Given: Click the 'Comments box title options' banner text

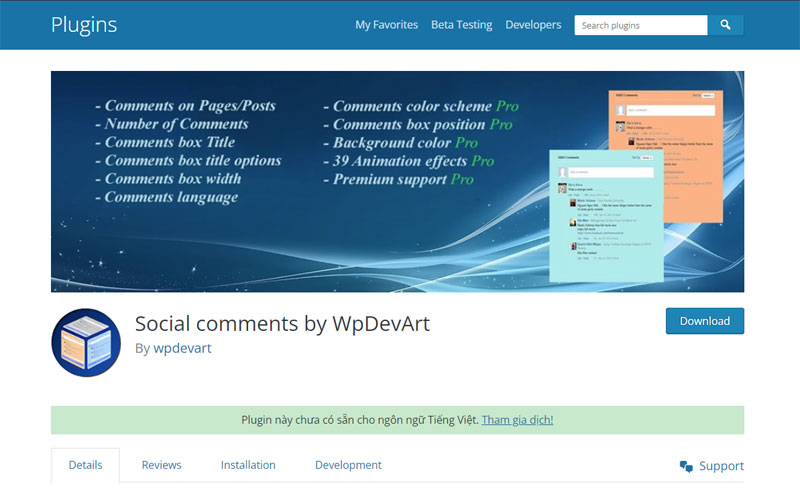Looking at the screenshot, I should point(188,161).
